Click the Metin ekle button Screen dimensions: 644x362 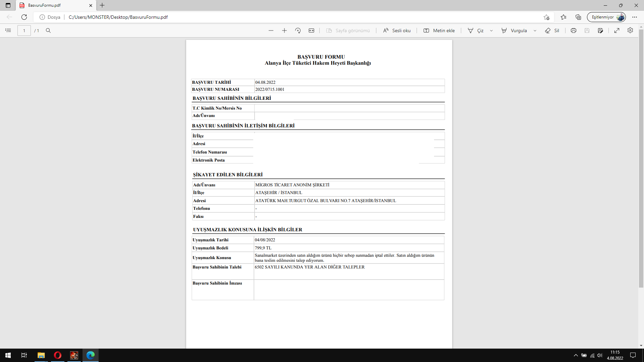click(439, 31)
